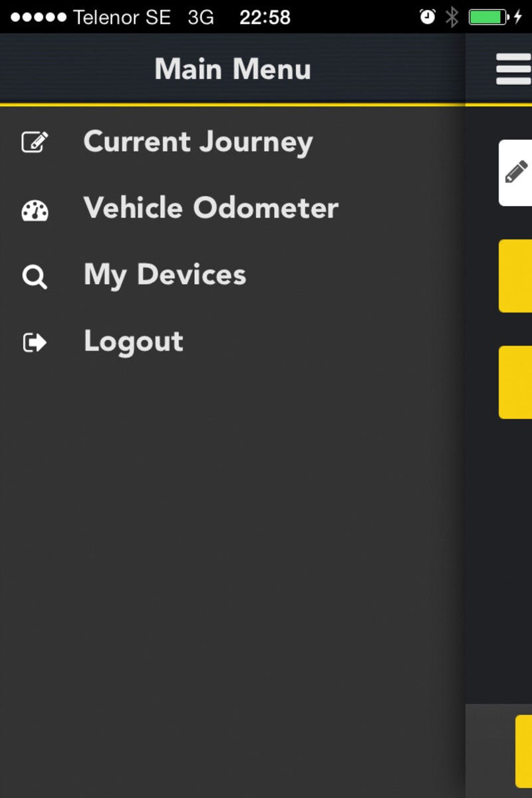Click the exit arrow icon beside Logout
The width and height of the screenshot is (532, 798).
coord(35,342)
